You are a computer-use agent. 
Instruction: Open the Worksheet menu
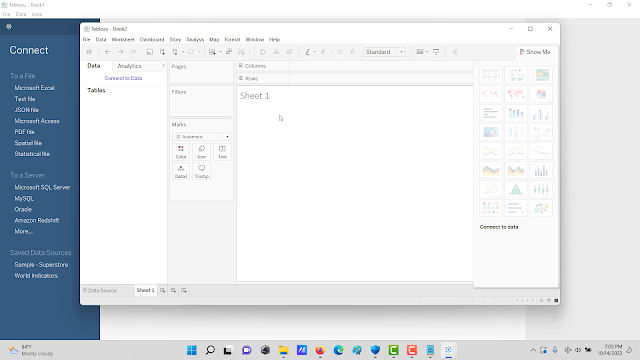123,40
